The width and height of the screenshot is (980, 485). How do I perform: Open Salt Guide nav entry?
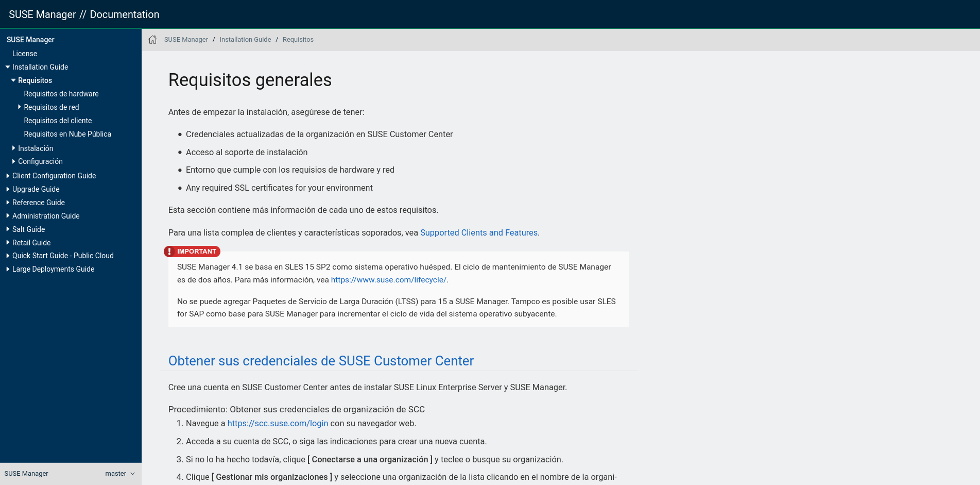coord(29,229)
